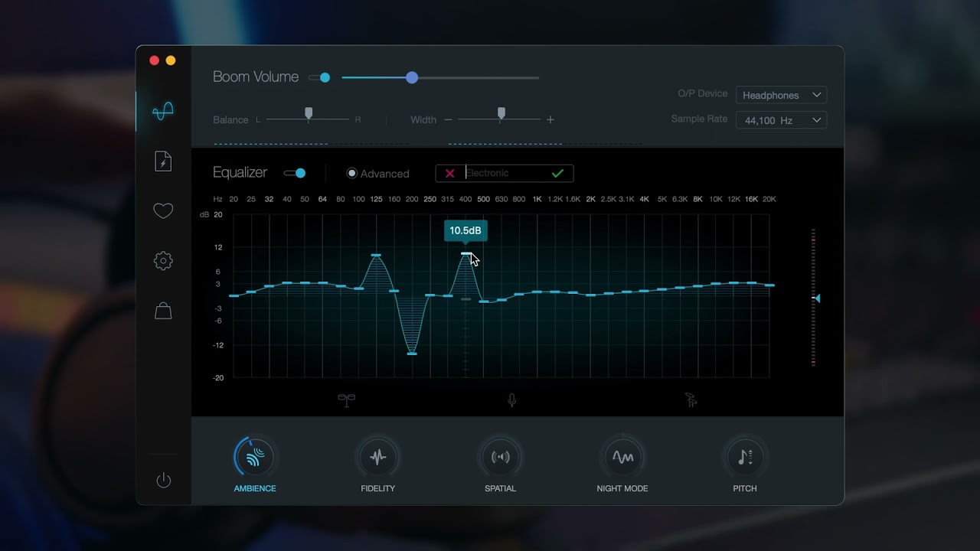980x551 pixels.
Task: Click the 20K equalizer band handle
Action: 769,285
